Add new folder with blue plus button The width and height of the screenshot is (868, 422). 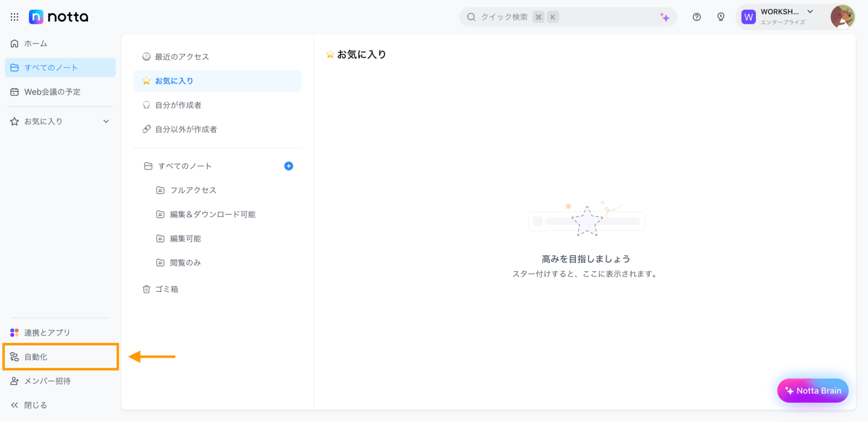(289, 166)
